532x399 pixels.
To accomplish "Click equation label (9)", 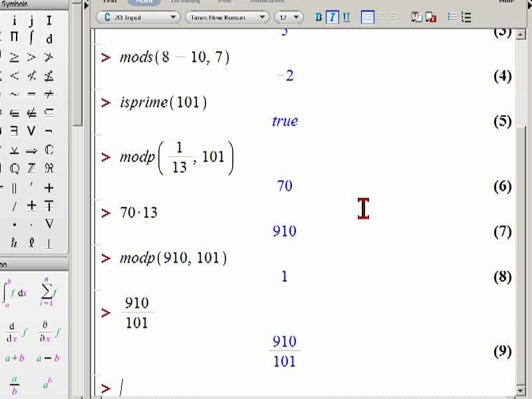I will (x=503, y=351).
